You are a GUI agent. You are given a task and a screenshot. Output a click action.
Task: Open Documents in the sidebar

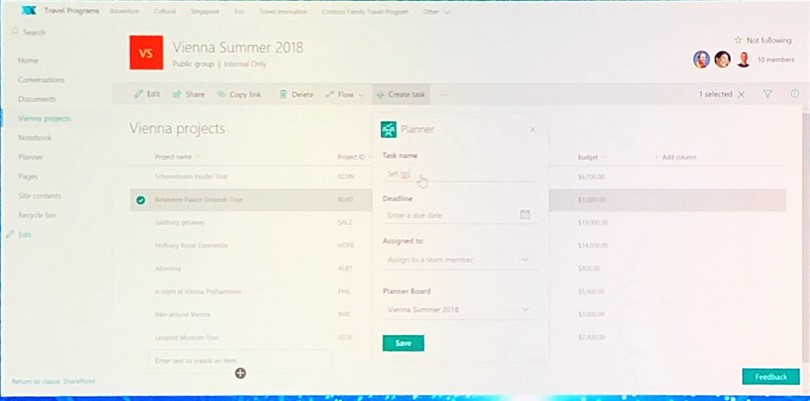37,99
